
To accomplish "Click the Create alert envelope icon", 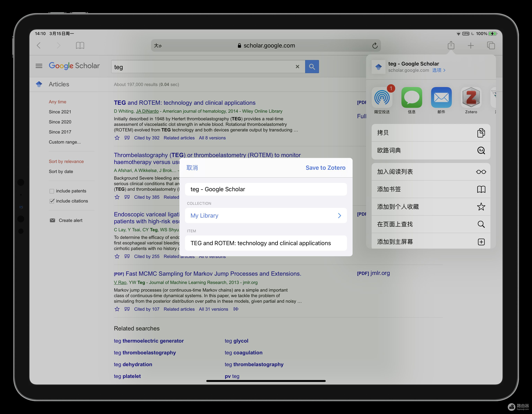I will [52, 220].
